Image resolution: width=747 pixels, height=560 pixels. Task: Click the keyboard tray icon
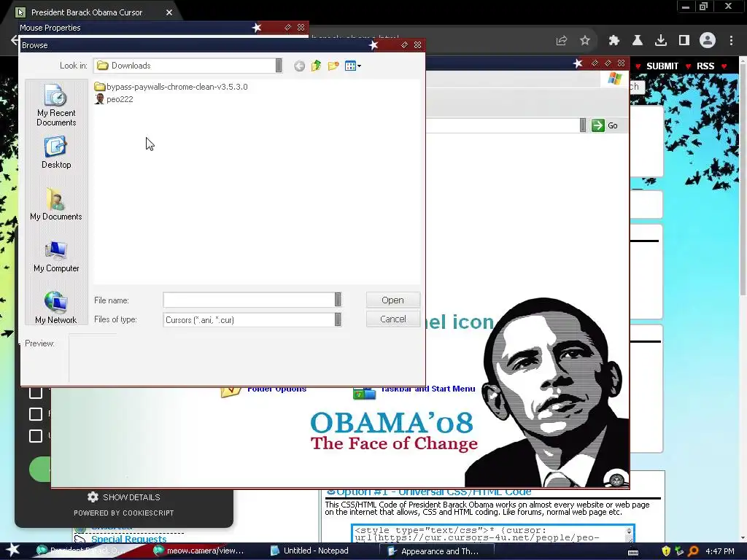(x=633, y=552)
